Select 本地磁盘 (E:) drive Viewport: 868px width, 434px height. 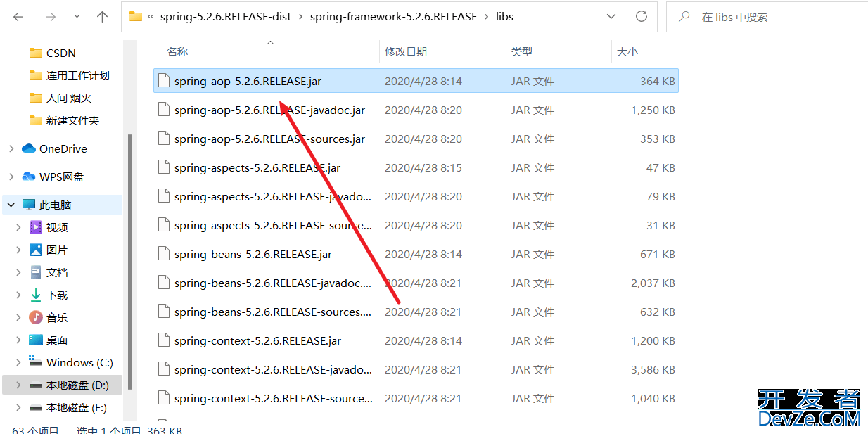coord(77,407)
